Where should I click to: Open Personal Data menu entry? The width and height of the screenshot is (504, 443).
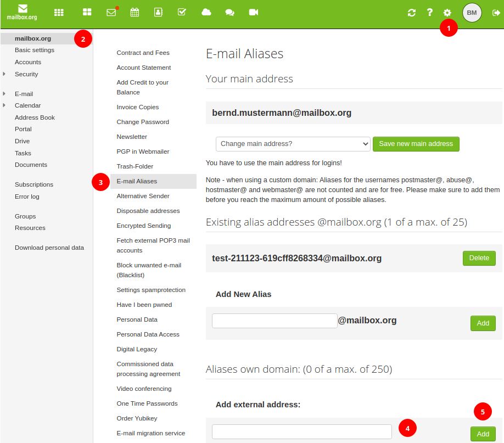click(137, 319)
